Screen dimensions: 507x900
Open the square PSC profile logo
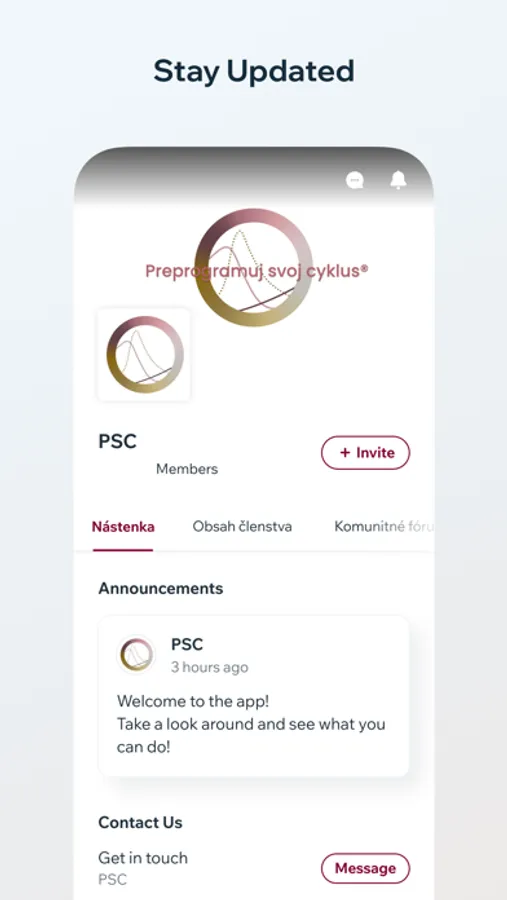pyautogui.click(x=144, y=354)
